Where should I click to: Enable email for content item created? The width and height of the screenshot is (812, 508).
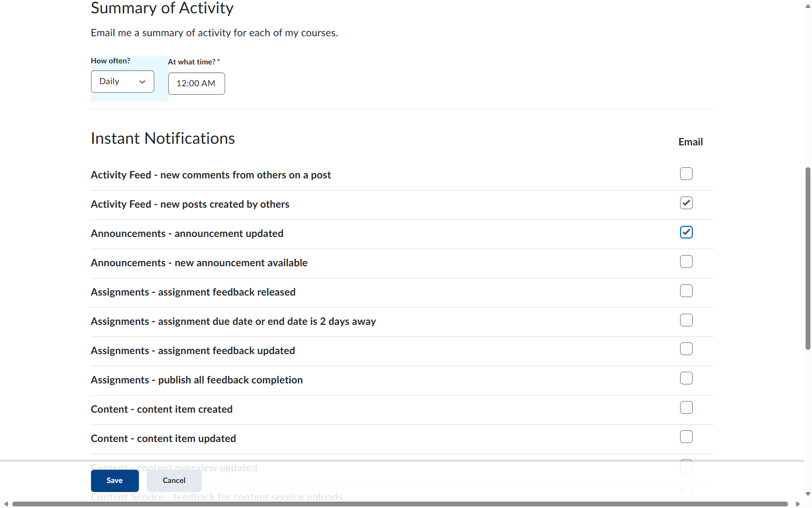tap(686, 407)
